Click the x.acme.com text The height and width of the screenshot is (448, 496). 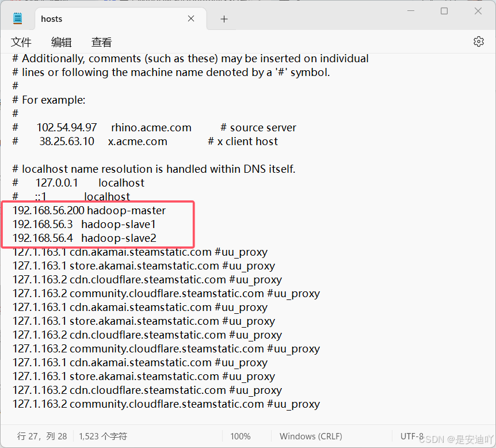(x=138, y=142)
